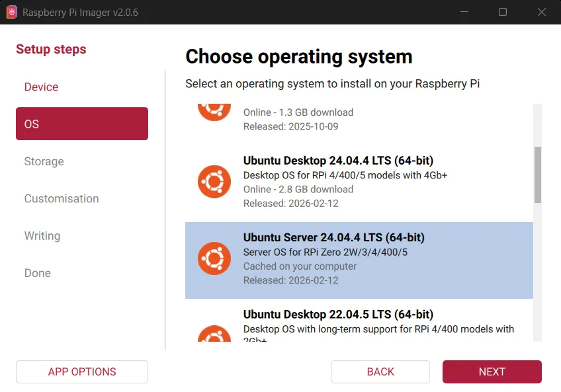This screenshot has height=392, width=561.
Task: Click the Ubuntu Server 24.04.4 logo icon
Action: 214,258
